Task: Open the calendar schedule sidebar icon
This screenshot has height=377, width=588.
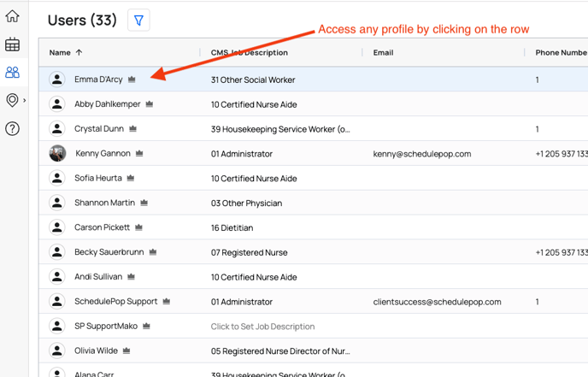Action: 12,44
